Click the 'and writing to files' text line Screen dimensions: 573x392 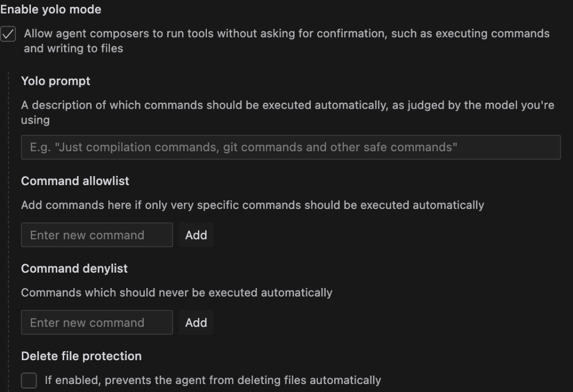[73, 49]
